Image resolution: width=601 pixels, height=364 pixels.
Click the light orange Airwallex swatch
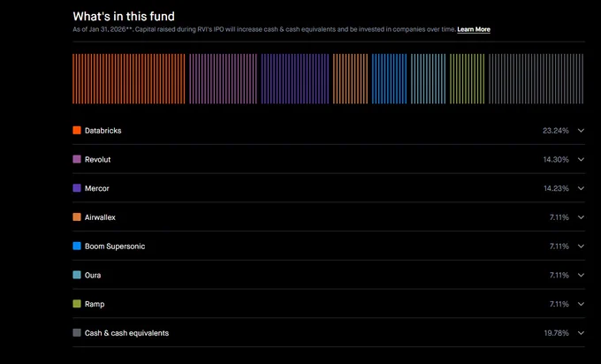click(77, 217)
